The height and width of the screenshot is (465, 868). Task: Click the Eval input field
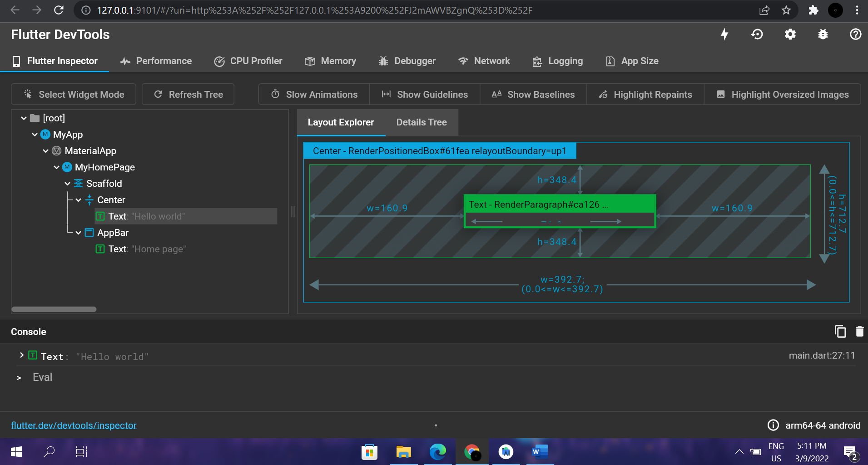[x=436, y=377]
